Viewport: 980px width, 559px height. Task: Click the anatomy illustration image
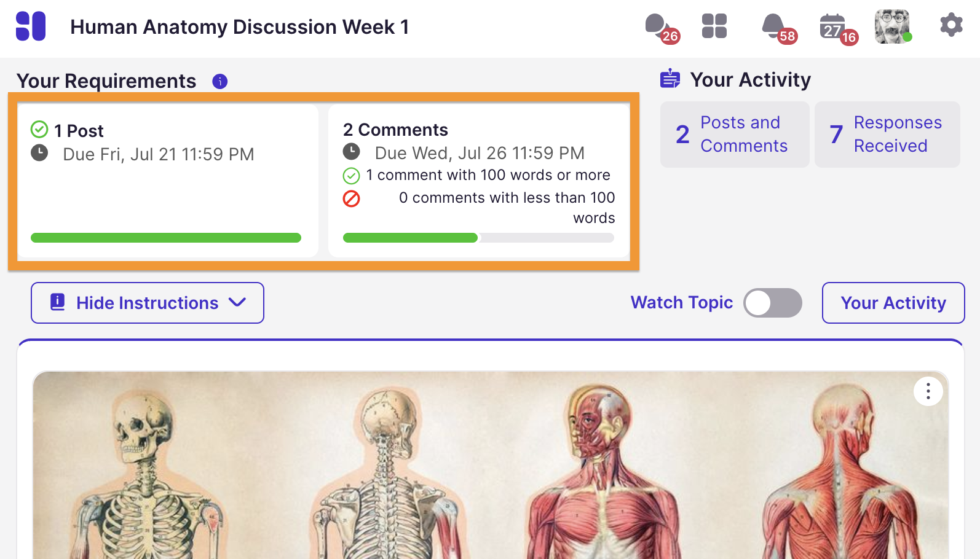click(x=491, y=465)
